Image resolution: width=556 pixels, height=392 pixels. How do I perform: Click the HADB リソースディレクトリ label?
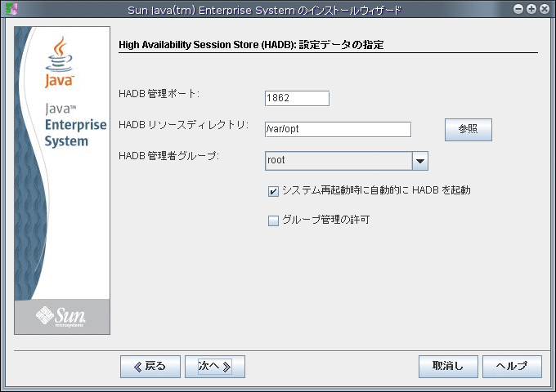[184, 125]
